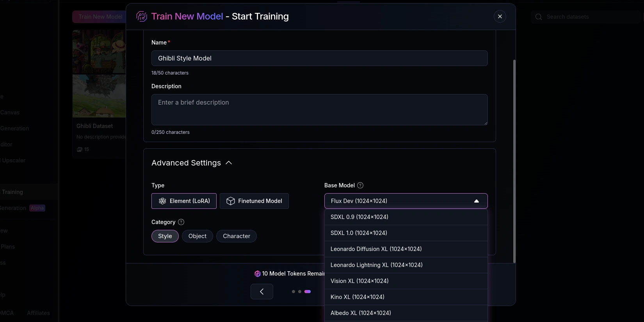The height and width of the screenshot is (322, 644).
Task: Select Element (LoRA) type
Action: [x=184, y=201]
